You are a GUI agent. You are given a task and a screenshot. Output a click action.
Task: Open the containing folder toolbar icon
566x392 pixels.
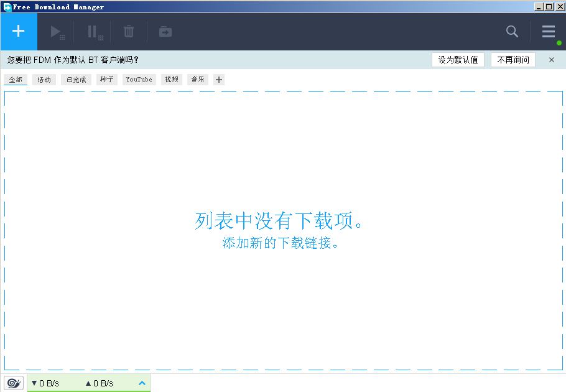(164, 31)
